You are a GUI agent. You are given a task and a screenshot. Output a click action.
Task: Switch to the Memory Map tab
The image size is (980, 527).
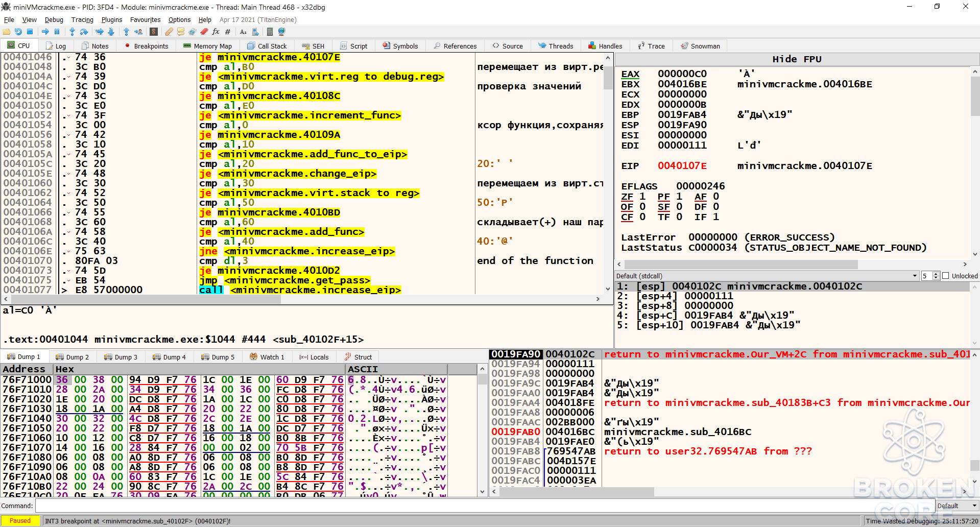208,46
